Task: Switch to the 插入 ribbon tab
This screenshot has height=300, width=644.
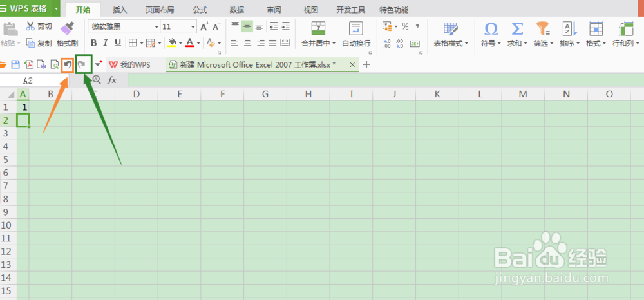Action: [120, 10]
